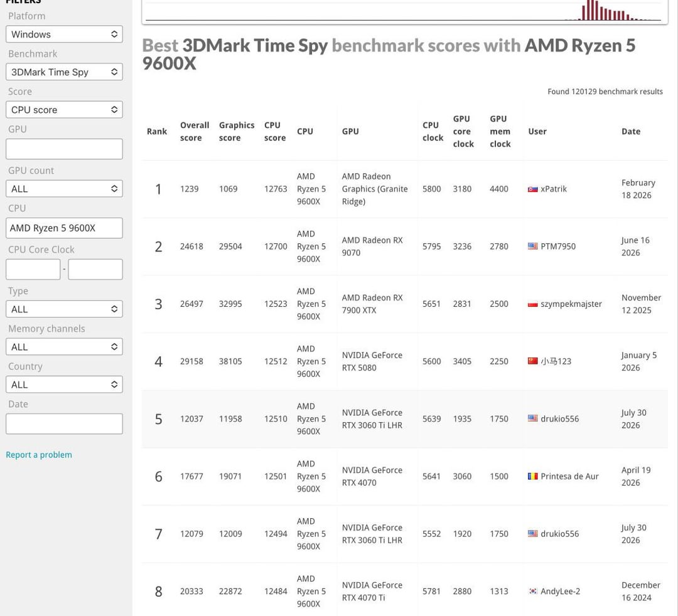
Task: Click the CPU Core Clock minimum field
Action: tap(33, 270)
